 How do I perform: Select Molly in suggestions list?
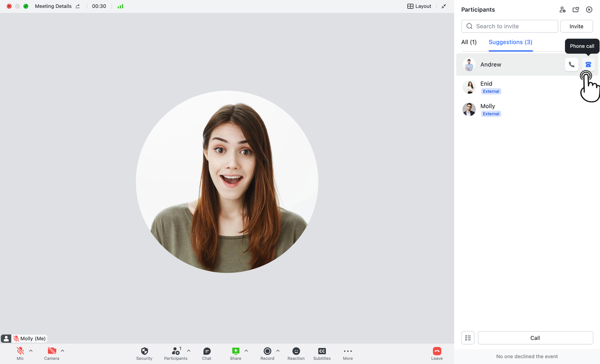pos(527,110)
